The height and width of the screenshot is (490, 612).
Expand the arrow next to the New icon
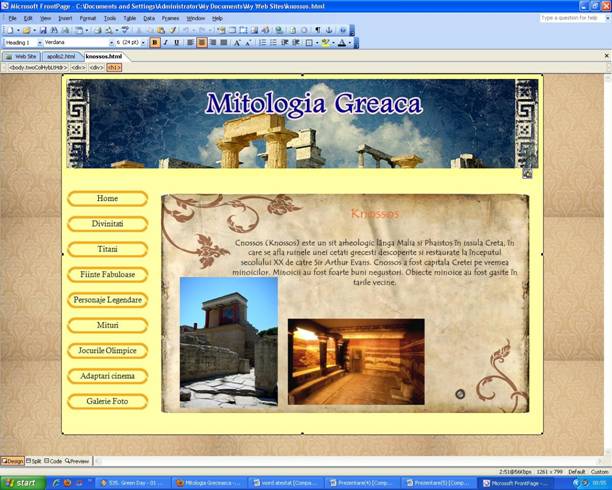point(18,30)
